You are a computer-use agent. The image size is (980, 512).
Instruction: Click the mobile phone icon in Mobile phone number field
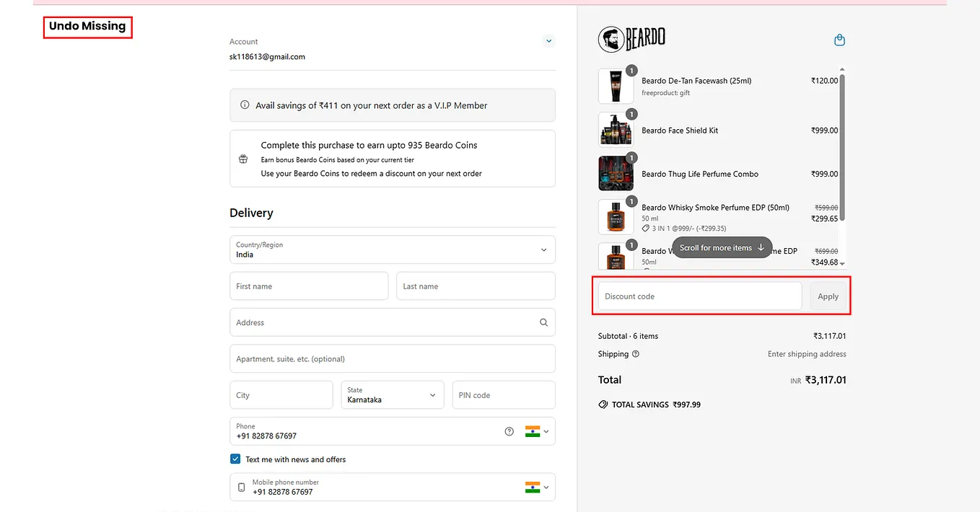(242, 487)
